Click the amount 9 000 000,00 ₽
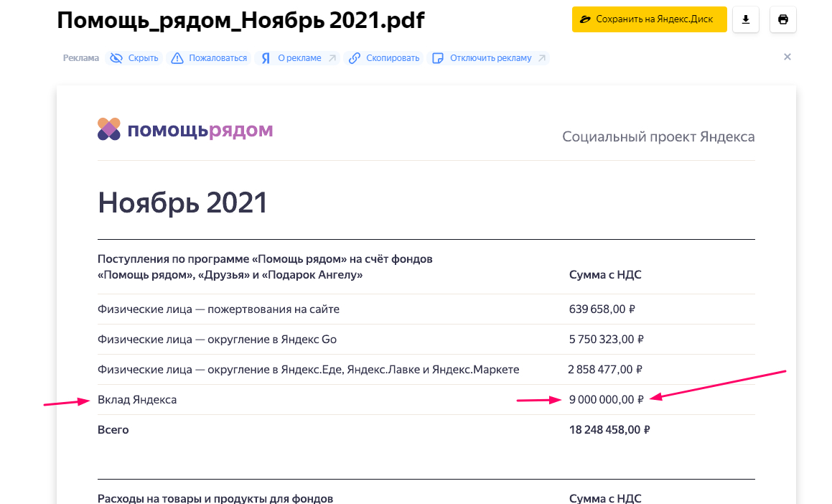This screenshot has width=832, height=504. 607,400
